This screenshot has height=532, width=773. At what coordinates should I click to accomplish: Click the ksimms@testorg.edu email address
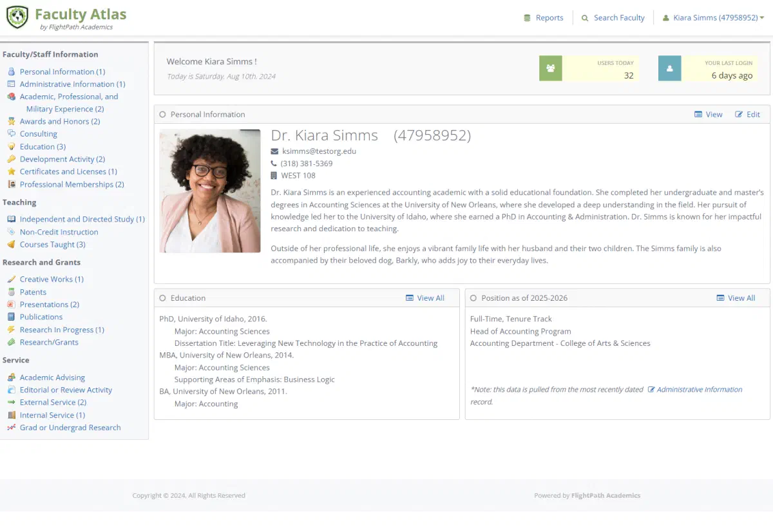tap(319, 151)
